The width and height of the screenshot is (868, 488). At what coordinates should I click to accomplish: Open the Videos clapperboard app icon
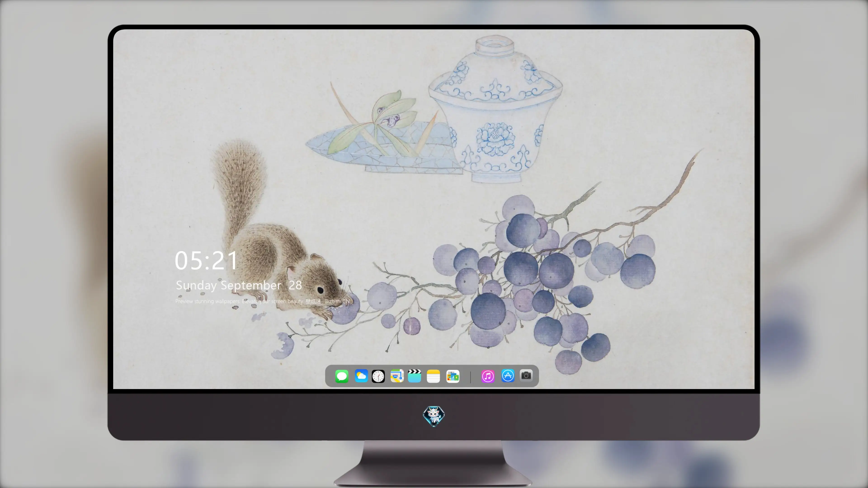click(x=415, y=376)
